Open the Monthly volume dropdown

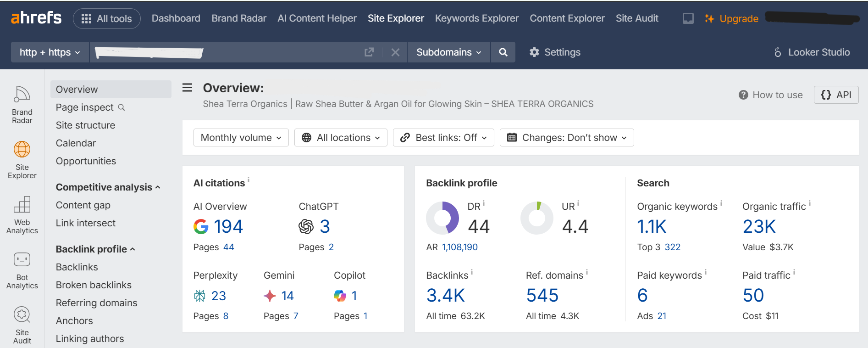tap(241, 138)
